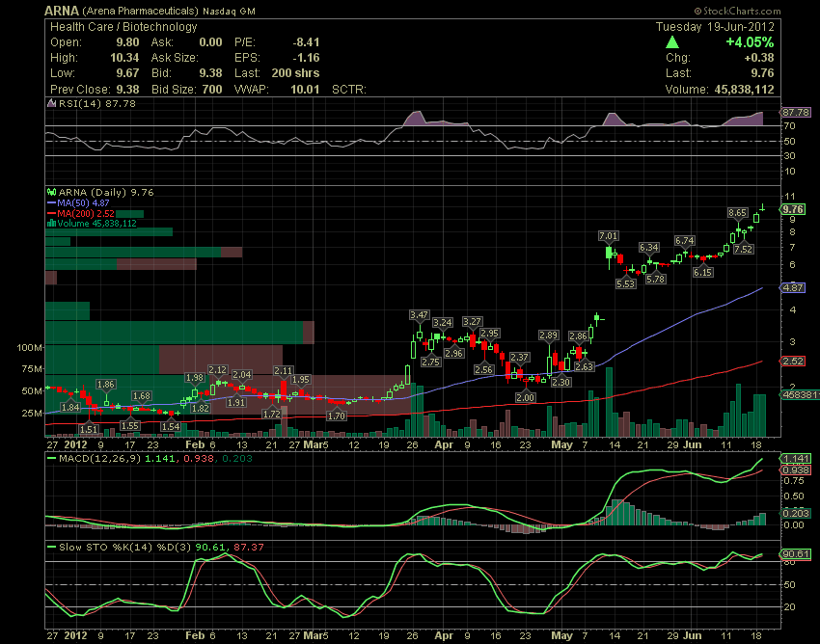Screen dimensions: 820x644
Task: Click the 90.61 stochastic value tag
Action: tap(796, 554)
